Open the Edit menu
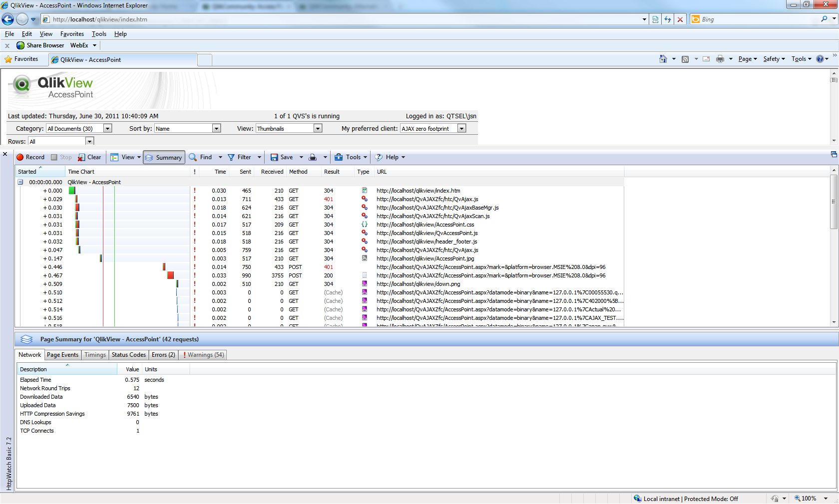Viewport: 839px width, 504px height. [27, 34]
